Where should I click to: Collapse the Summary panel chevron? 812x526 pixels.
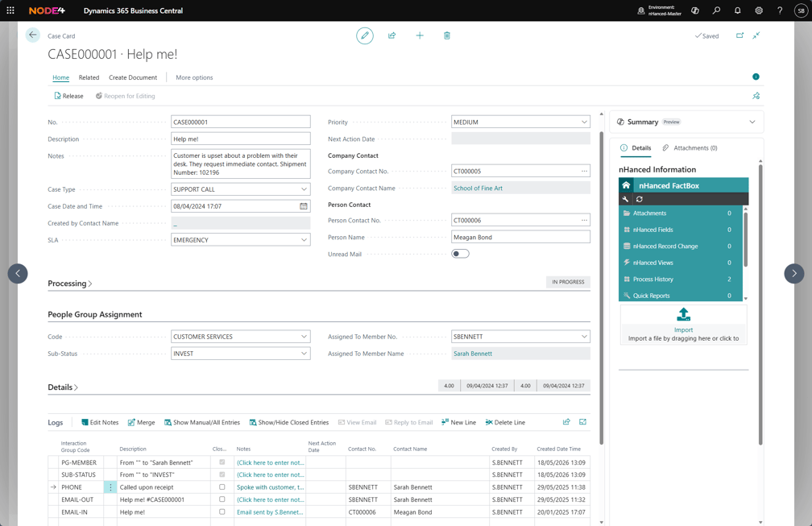(752, 122)
